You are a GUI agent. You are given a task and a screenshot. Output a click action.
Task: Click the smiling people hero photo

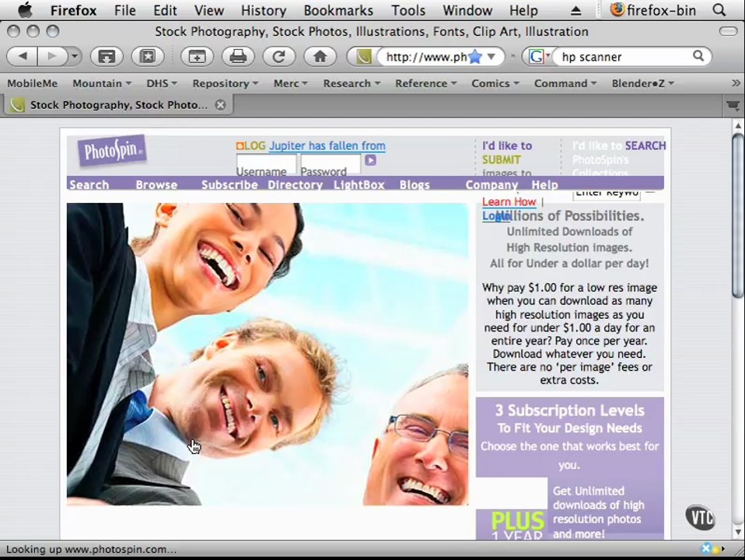pos(268,354)
